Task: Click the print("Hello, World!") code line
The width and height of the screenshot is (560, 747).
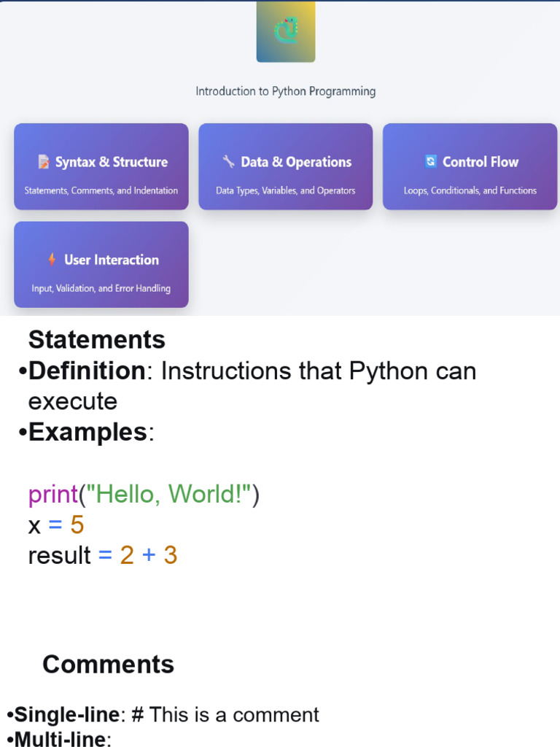Action: (144, 495)
